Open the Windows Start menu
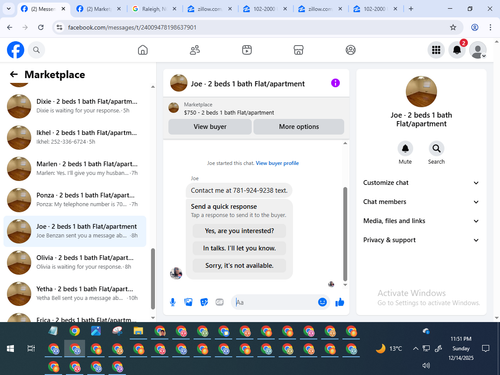500x375 pixels. pyautogui.click(x=10, y=349)
